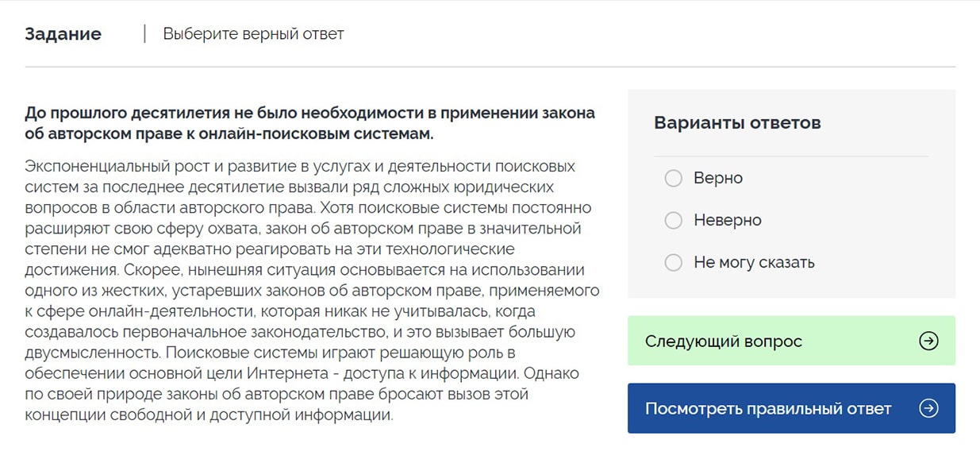
Task: Click the 'Задание' heading
Action: pyautogui.click(x=63, y=33)
